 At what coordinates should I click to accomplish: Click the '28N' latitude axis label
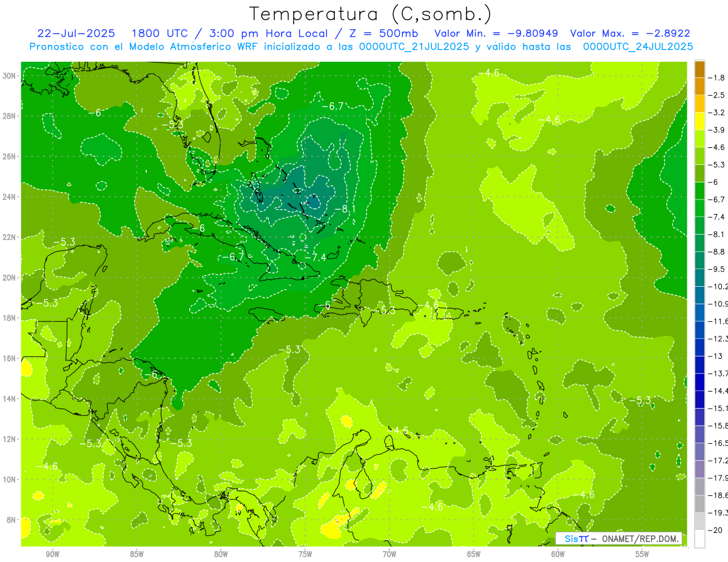[x=10, y=116]
